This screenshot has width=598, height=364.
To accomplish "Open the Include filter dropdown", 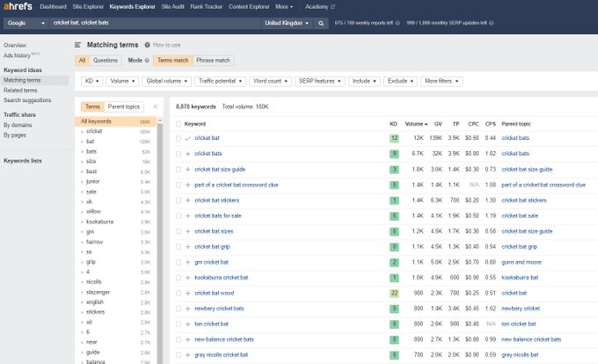I will click(x=364, y=81).
